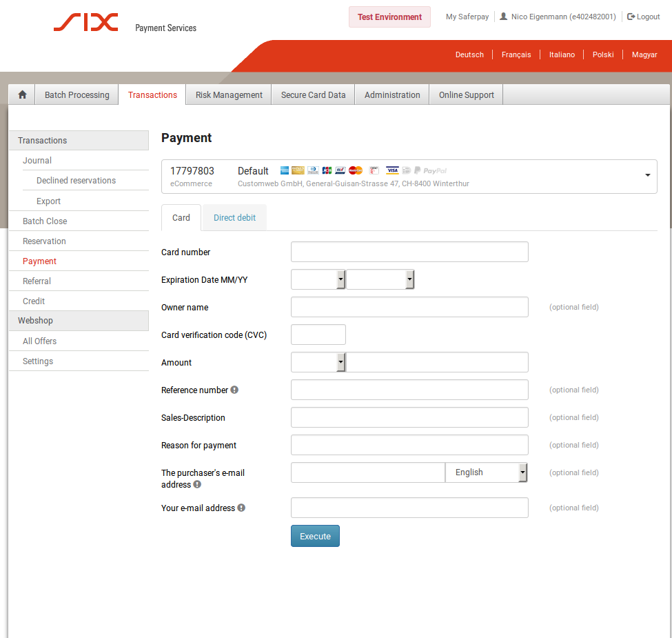This screenshot has width=672, height=638.
Task: Click the home icon in the navigation bar
Action: [21, 94]
